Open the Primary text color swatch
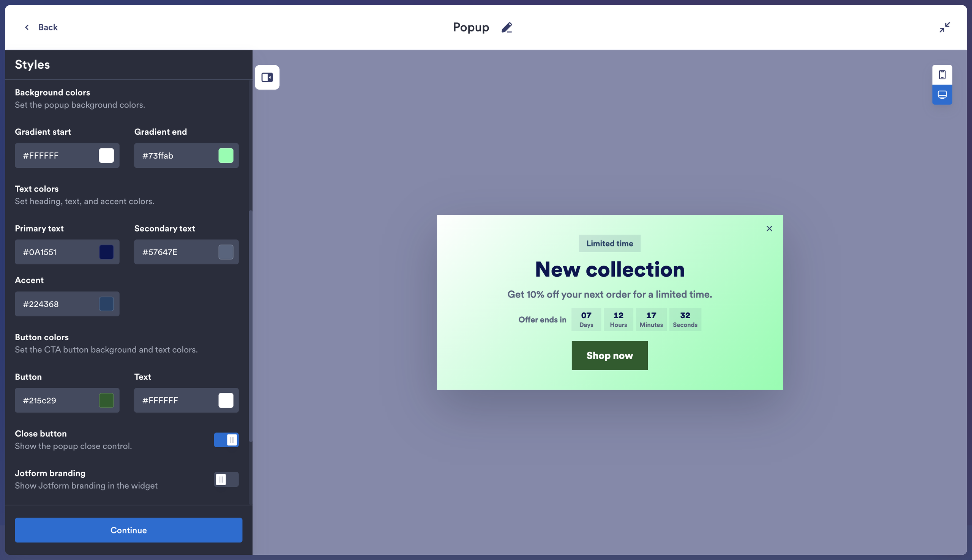 [x=106, y=252]
